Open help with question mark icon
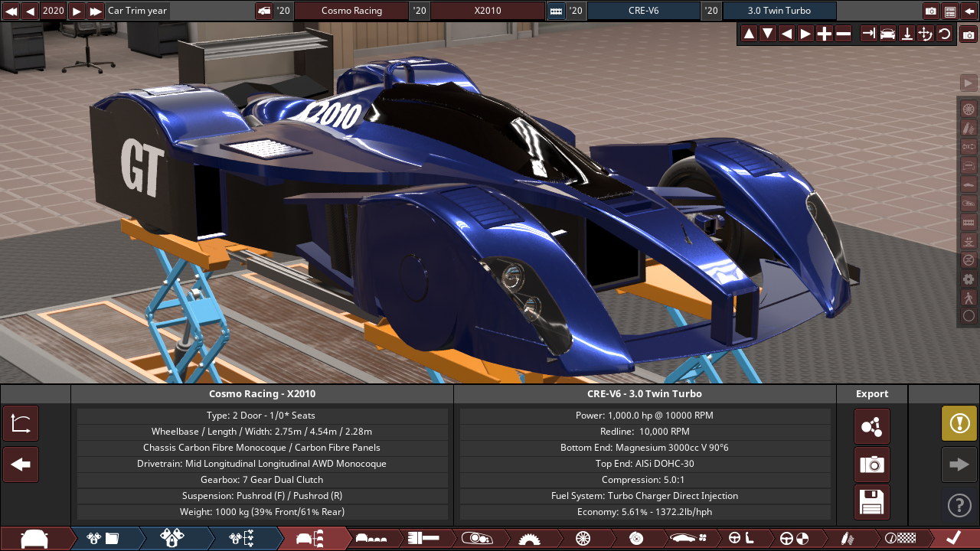The height and width of the screenshot is (551, 980). (x=959, y=505)
